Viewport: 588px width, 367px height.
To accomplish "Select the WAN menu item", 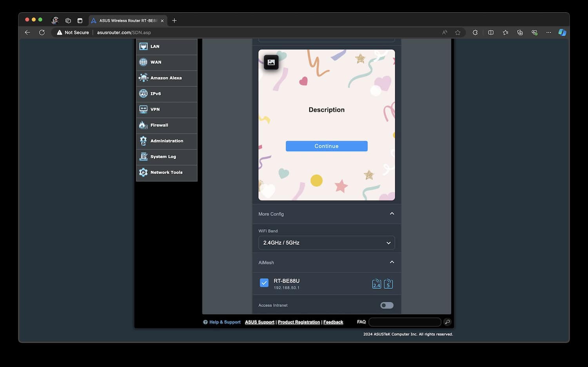I will (167, 62).
